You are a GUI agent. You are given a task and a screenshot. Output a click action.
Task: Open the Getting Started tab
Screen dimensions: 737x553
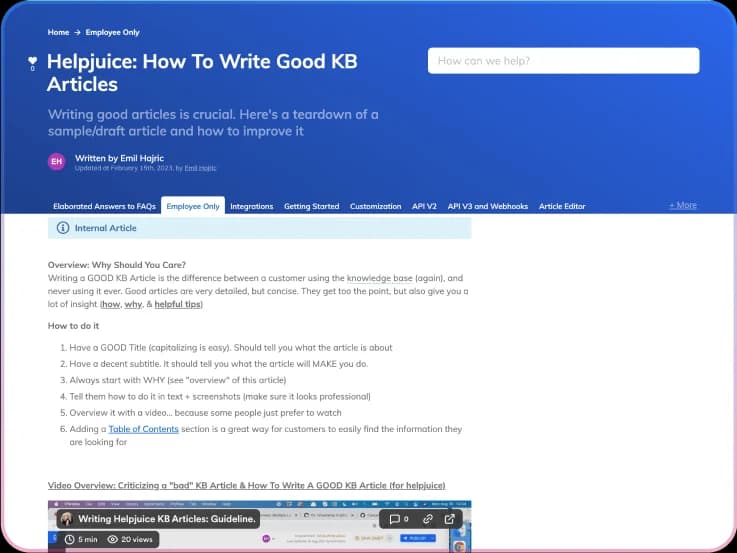click(x=312, y=206)
